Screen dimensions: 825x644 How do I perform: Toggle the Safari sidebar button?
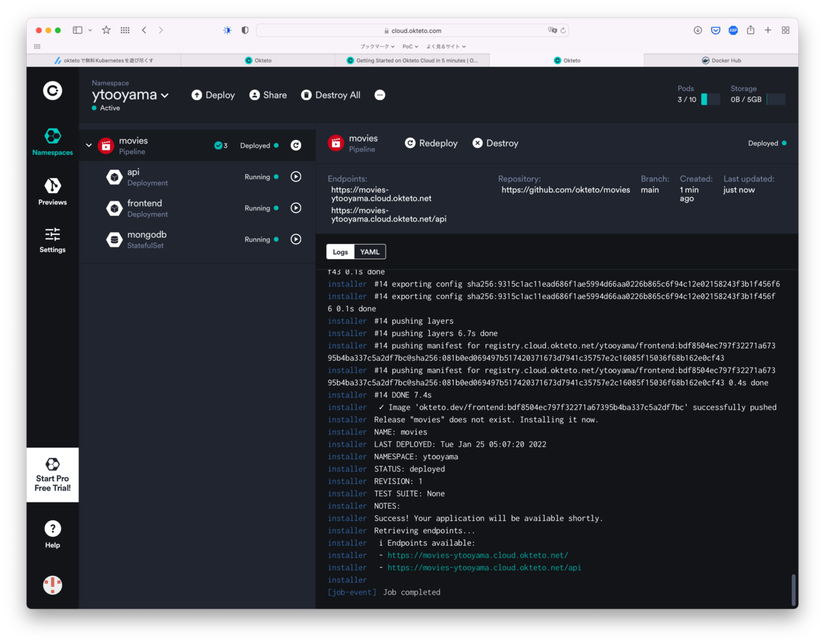point(78,30)
